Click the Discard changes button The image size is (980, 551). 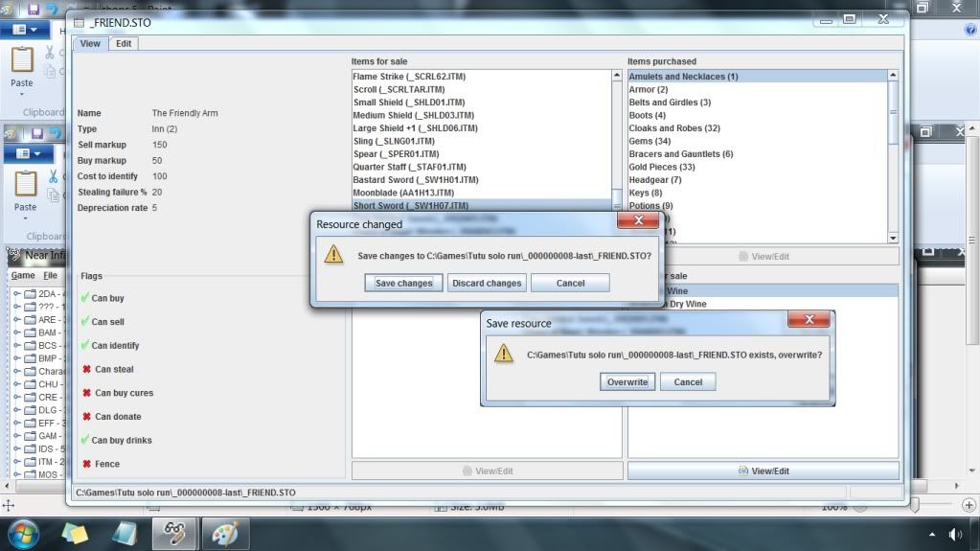point(487,283)
